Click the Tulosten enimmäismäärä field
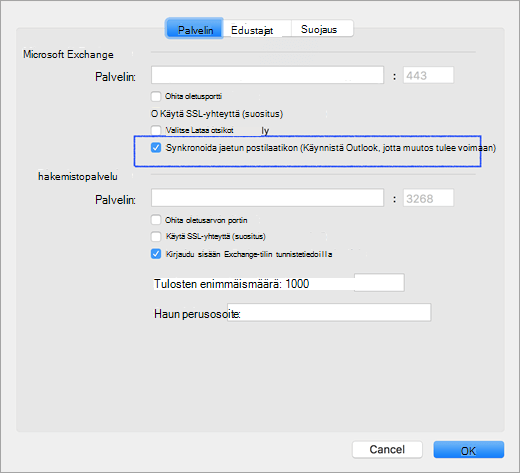 coord(379,283)
